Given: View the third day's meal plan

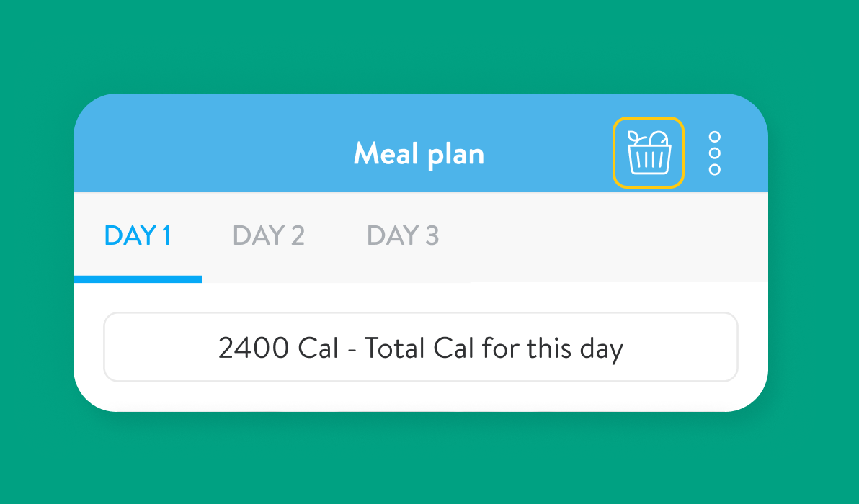Looking at the screenshot, I should pos(403,235).
